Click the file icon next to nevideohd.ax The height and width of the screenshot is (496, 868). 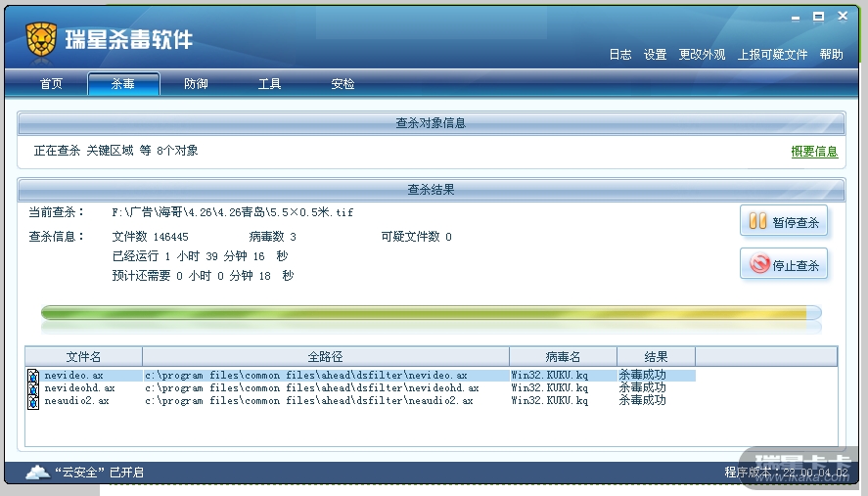coord(33,388)
